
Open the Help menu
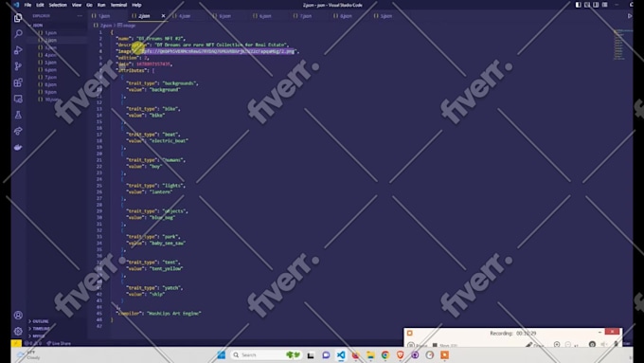click(x=136, y=5)
